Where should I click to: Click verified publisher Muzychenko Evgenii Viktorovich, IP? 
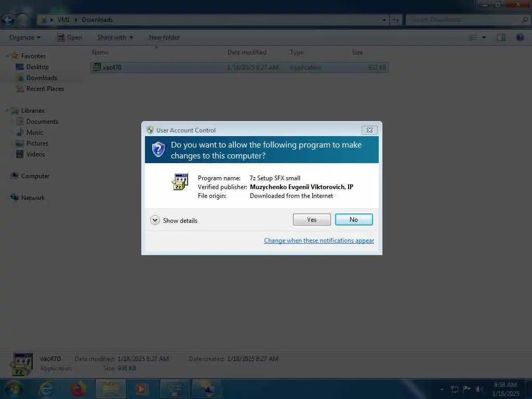tap(301, 187)
